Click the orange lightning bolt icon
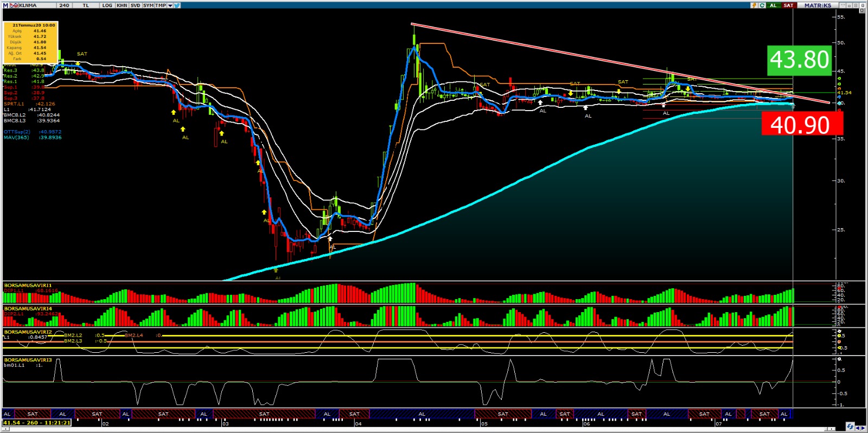Image resolution: width=868 pixels, height=433 pixels. pos(754,5)
